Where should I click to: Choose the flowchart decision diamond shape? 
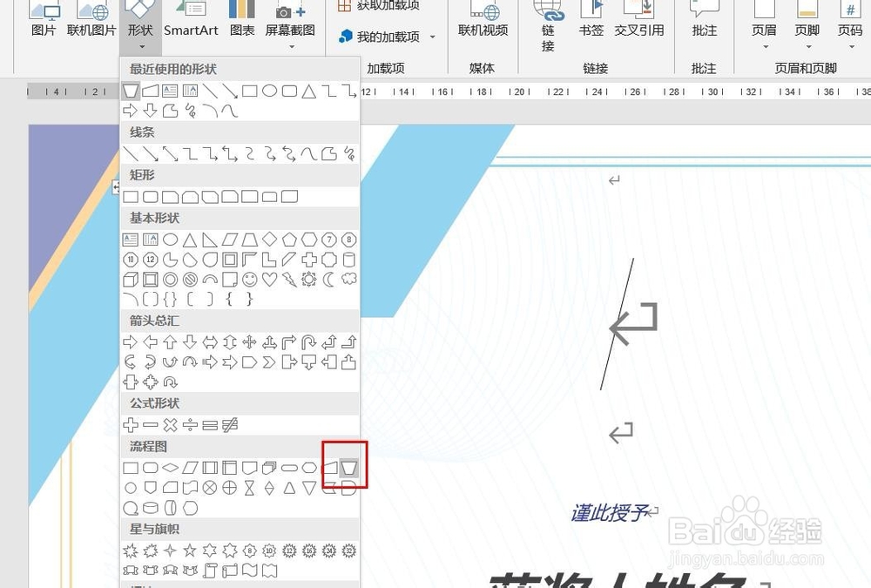[170, 468]
